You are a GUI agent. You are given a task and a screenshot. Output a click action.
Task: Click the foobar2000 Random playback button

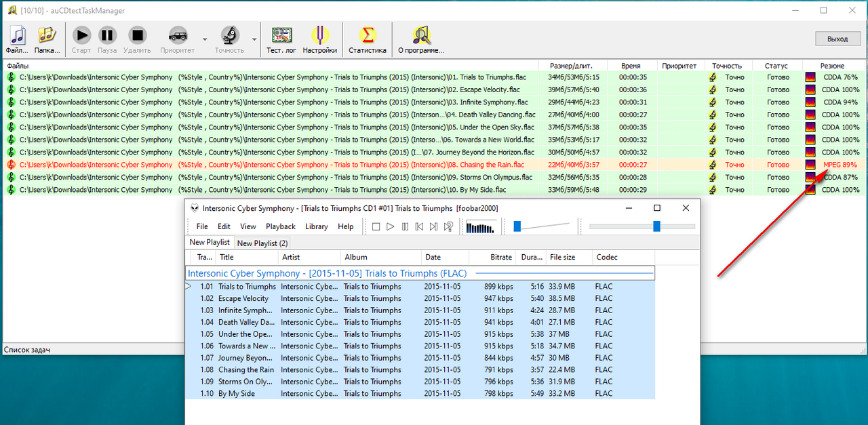point(448,226)
